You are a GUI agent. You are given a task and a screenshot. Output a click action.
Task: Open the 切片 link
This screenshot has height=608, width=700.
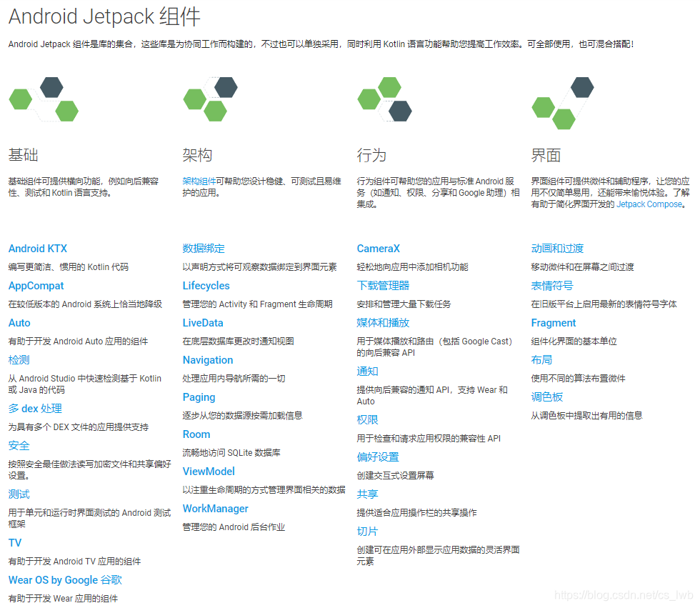[367, 532]
